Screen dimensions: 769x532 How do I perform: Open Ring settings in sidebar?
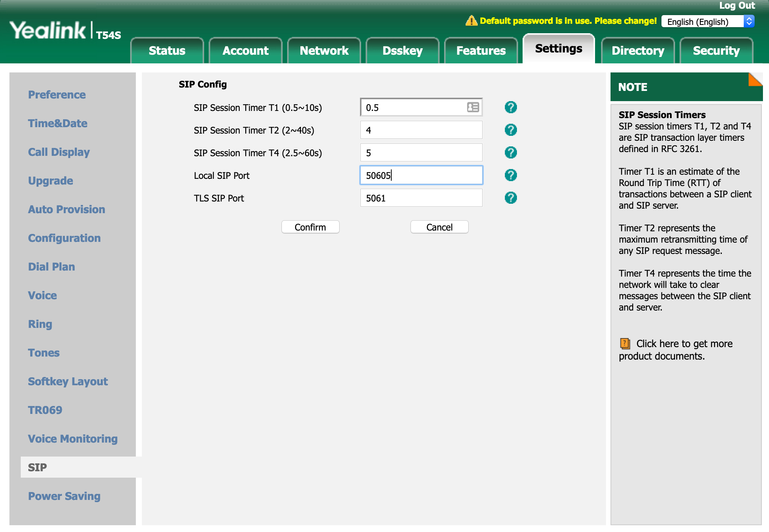click(40, 324)
